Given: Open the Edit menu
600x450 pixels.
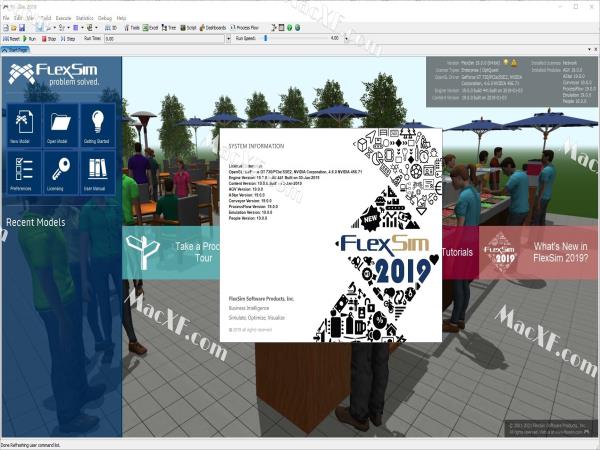Looking at the screenshot, I should pyautogui.click(x=18, y=18).
